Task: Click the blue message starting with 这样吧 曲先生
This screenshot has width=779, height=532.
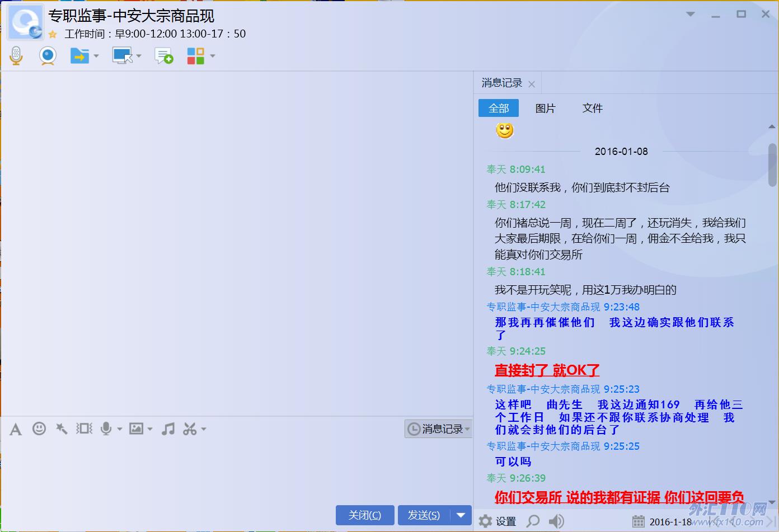Action: click(619, 417)
